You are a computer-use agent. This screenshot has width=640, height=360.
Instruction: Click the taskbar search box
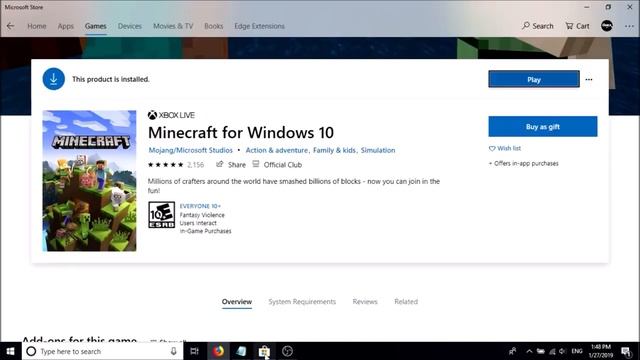pyautogui.click(x=102, y=351)
